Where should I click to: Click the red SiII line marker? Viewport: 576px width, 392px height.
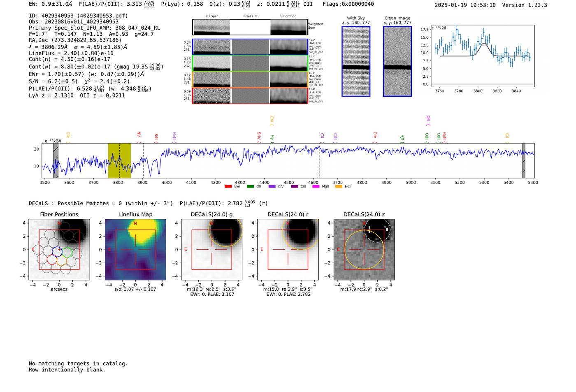click(156, 138)
